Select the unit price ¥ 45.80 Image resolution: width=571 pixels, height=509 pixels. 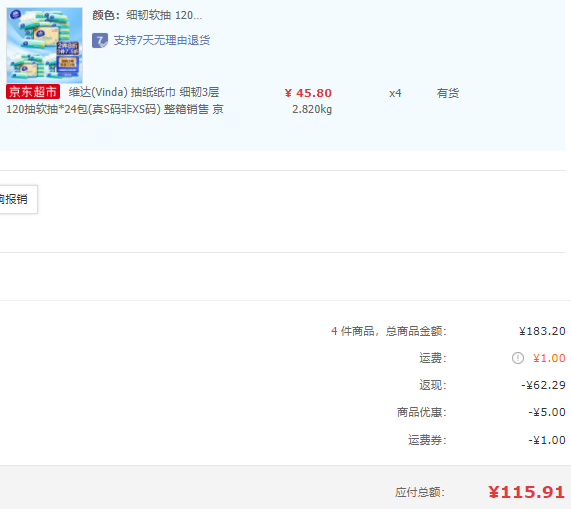308,93
